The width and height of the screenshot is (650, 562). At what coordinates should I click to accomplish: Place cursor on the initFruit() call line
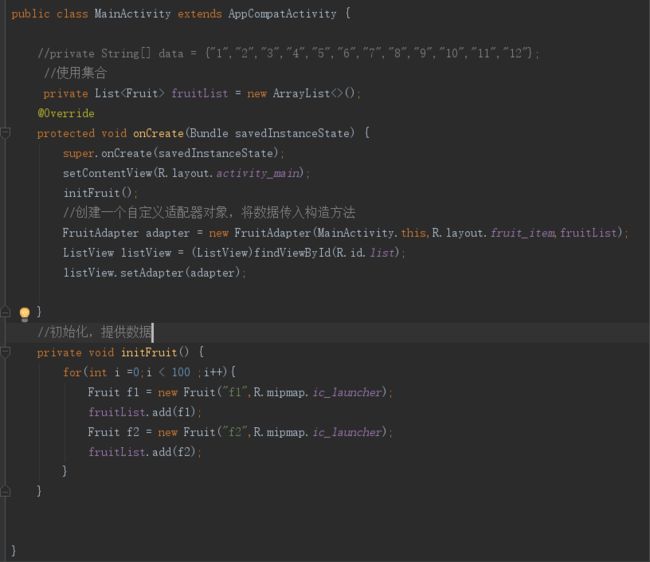pyautogui.click(x=100, y=193)
